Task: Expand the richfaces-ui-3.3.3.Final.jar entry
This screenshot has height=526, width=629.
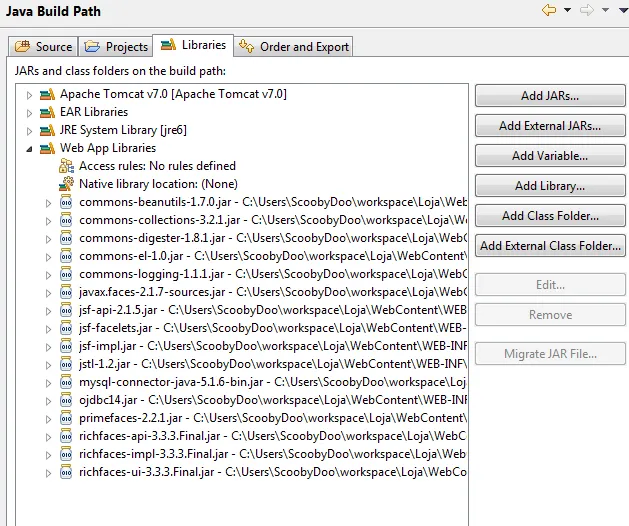Action: click(49, 473)
